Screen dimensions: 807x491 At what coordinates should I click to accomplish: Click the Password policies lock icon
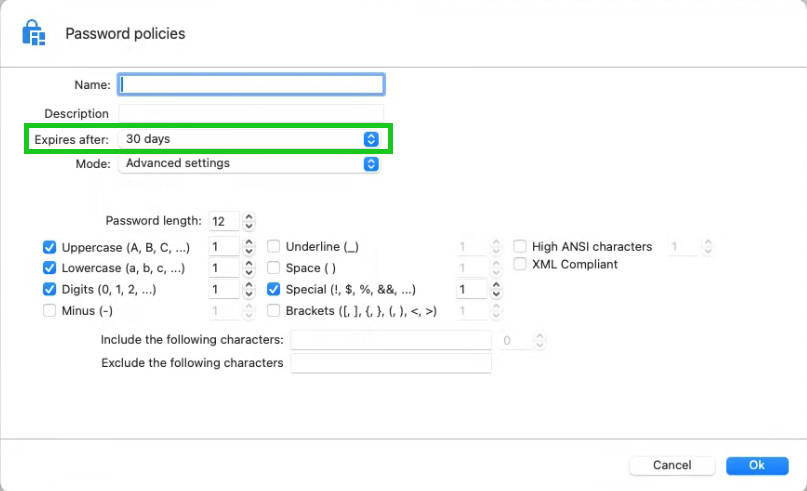pyautogui.click(x=34, y=33)
